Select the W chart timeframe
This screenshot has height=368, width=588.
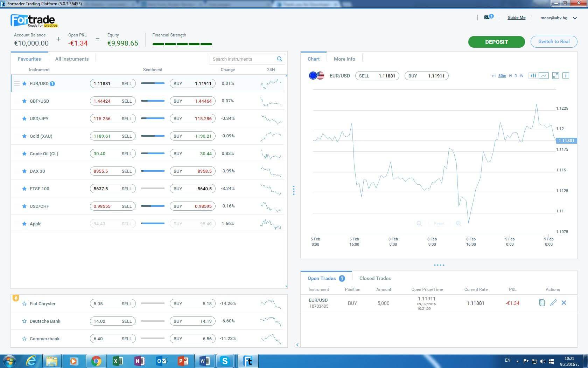point(521,76)
